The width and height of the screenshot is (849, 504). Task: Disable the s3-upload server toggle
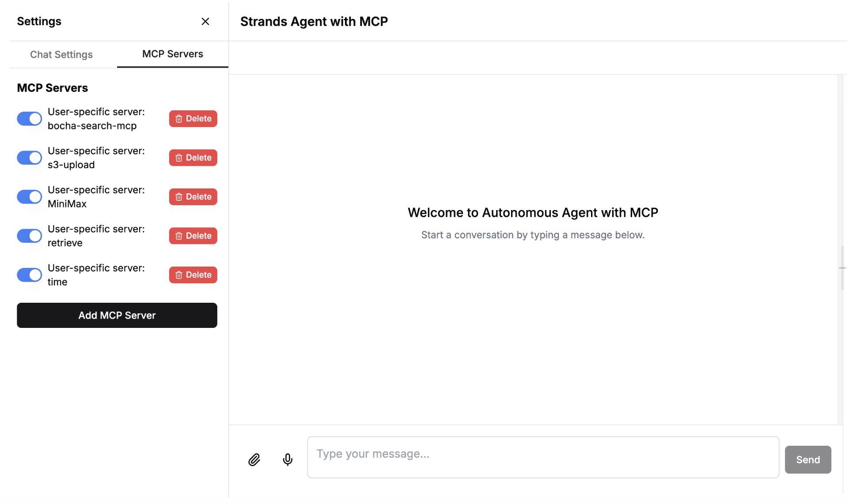coord(30,158)
